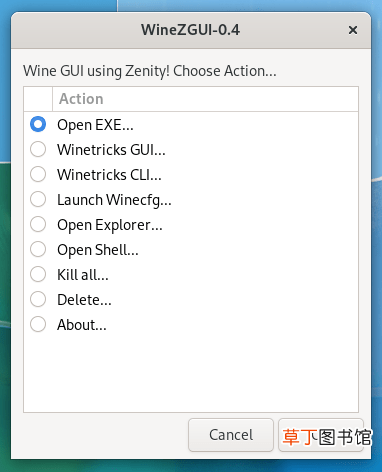Click the blank column header above radios
The image size is (382, 472).
tap(38, 99)
